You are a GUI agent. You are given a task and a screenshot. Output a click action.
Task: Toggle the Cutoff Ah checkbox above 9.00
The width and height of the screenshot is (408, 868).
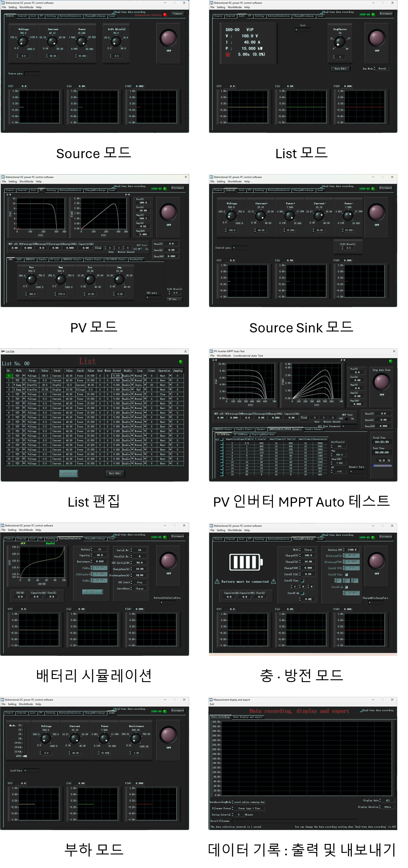[x=302, y=593]
